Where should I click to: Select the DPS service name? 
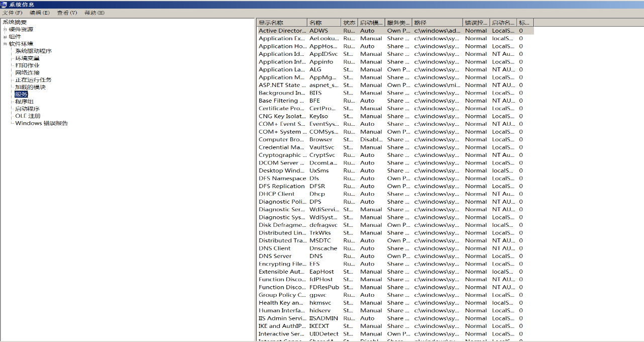pos(315,202)
